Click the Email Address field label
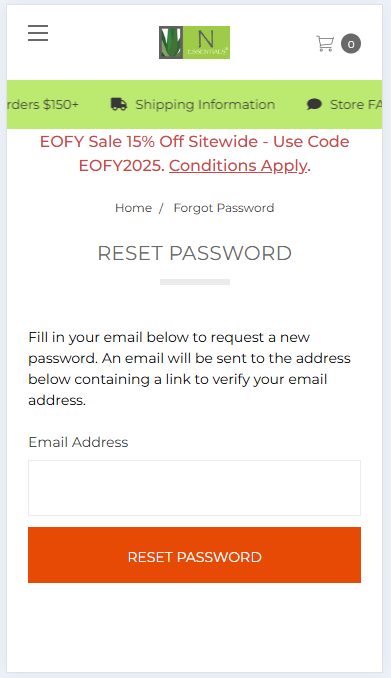Screen dimensions: 391x678 pos(78,442)
